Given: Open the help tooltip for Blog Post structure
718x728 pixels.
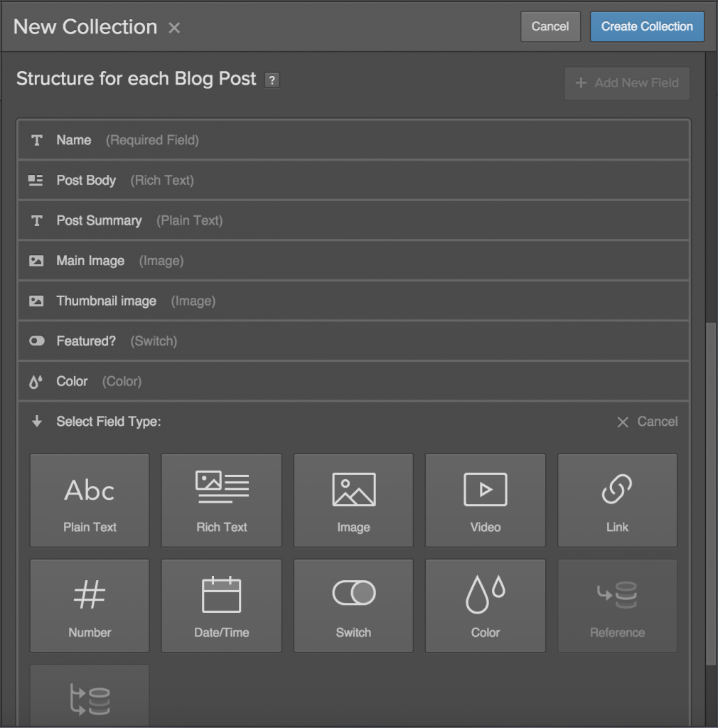Looking at the screenshot, I should pyautogui.click(x=272, y=80).
